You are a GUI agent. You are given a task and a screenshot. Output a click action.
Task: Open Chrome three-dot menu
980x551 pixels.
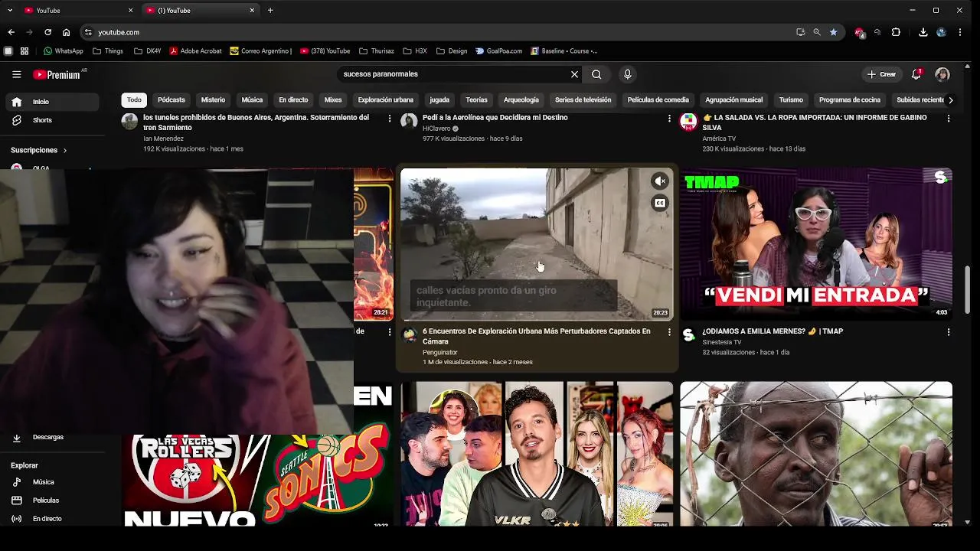pyautogui.click(x=960, y=32)
